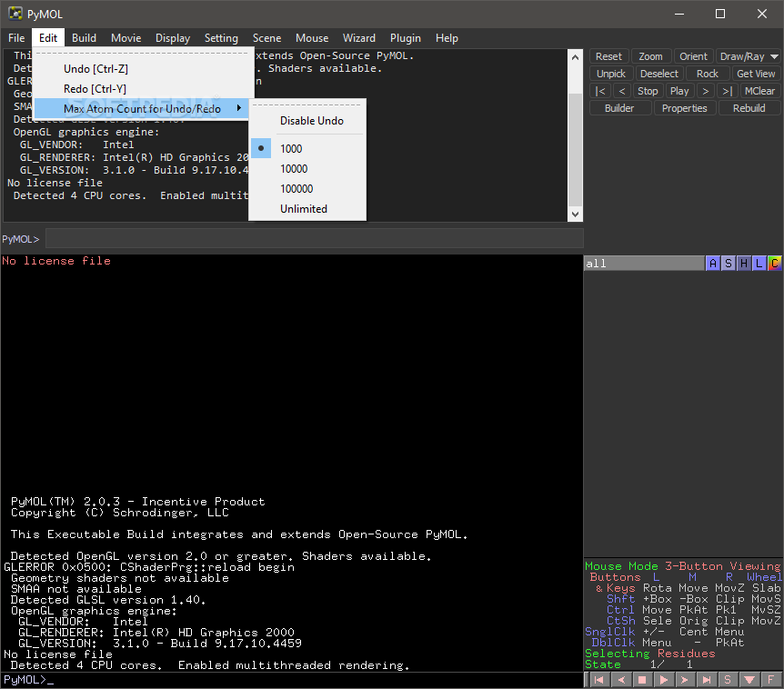The image size is (784, 689).
Task: Click the log scrollbar thumb
Action: coord(575,150)
